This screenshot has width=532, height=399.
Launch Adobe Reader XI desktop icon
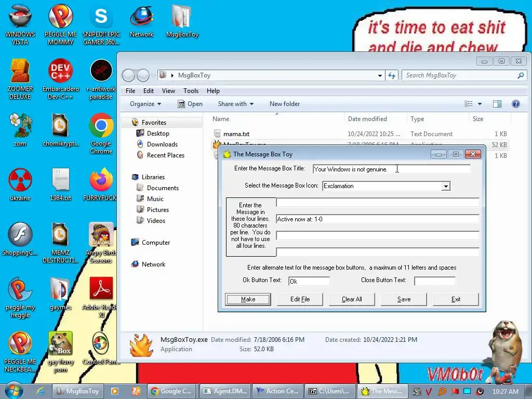point(101,297)
